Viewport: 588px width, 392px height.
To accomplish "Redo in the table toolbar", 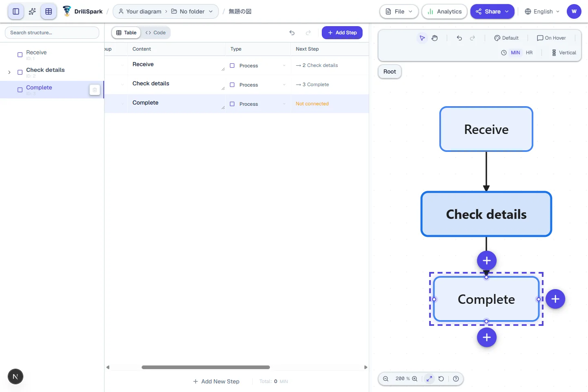I will 308,33.
